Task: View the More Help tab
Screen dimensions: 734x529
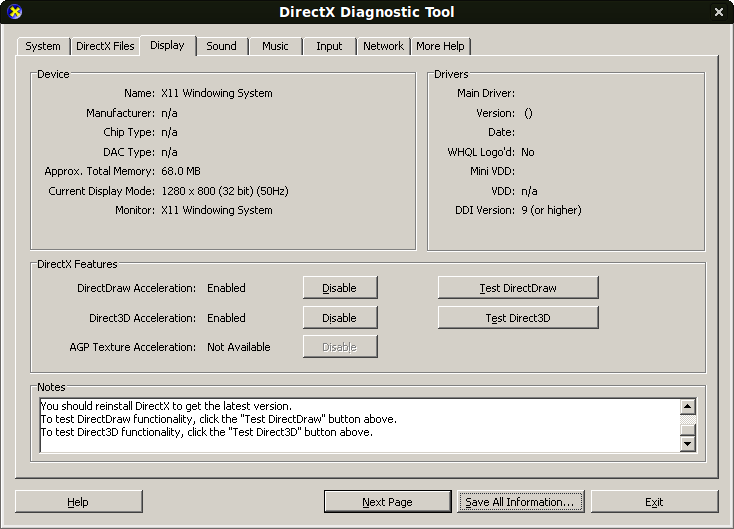Action: pos(441,46)
